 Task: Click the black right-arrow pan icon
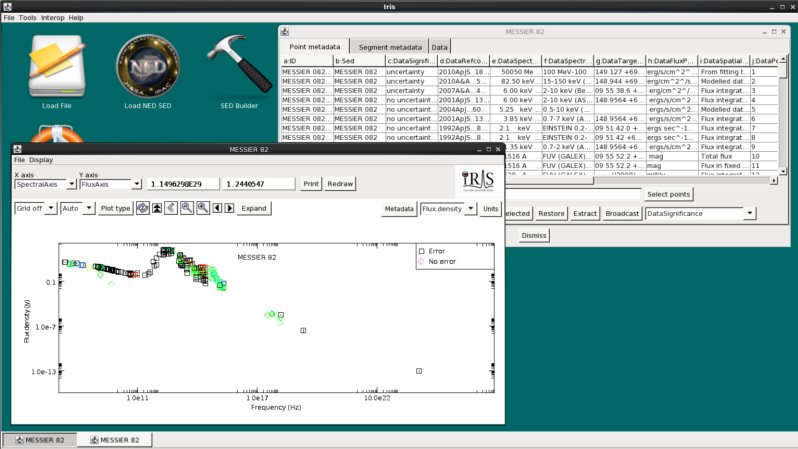coord(229,208)
